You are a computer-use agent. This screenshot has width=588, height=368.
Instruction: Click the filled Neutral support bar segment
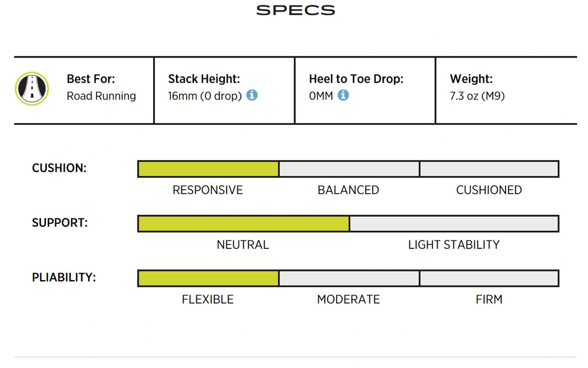pyautogui.click(x=244, y=223)
